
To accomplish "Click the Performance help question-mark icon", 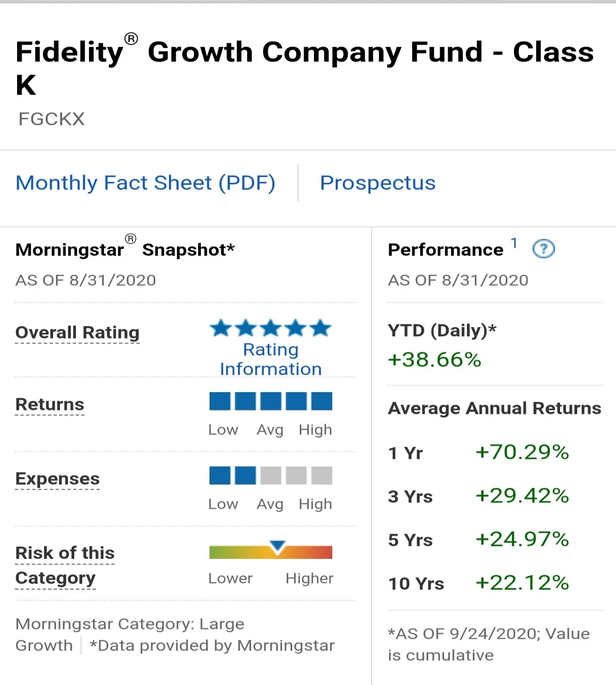I will (x=543, y=249).
